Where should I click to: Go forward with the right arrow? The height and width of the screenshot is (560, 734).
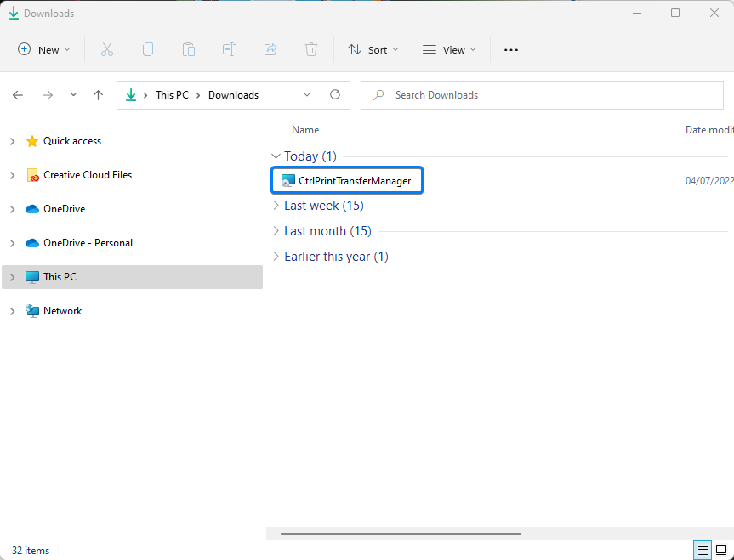click(48, 95)
